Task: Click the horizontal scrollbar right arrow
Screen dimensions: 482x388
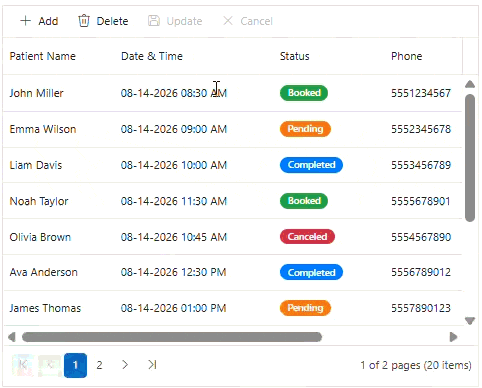Action: [453, 337]
